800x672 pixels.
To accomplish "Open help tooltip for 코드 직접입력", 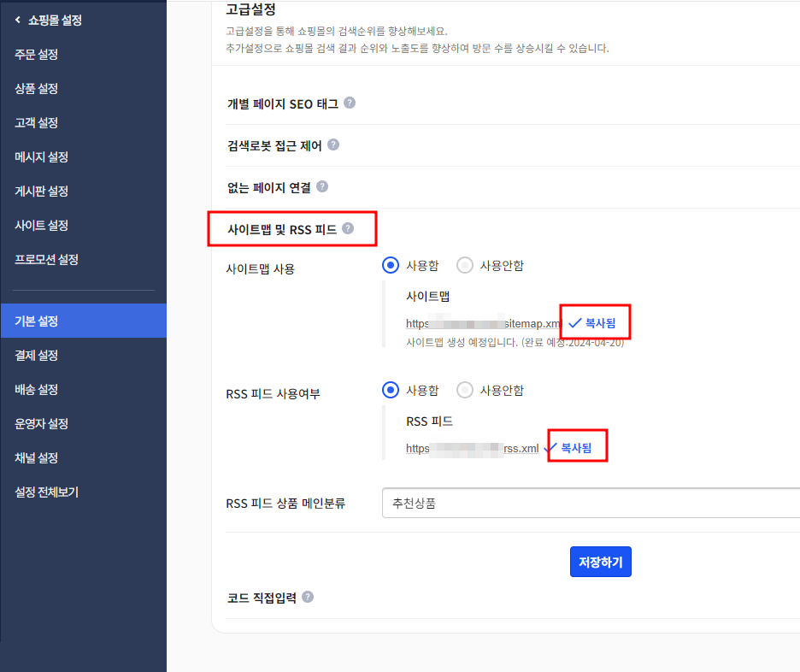I will click(308, 598).
